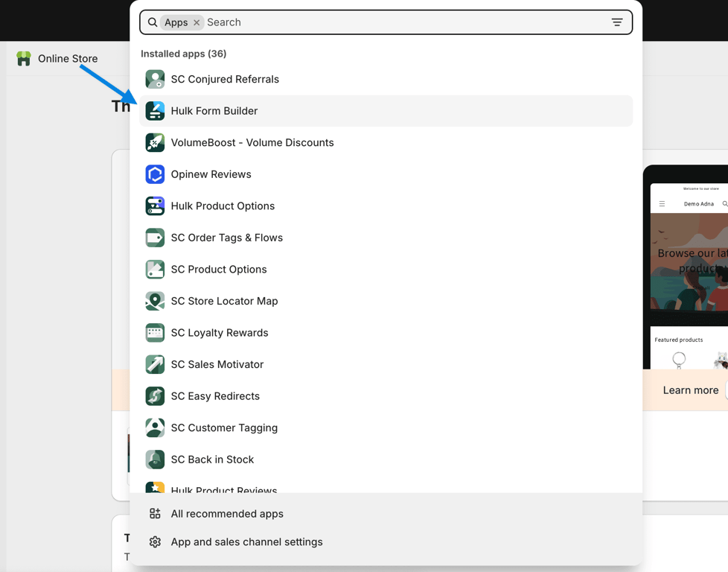Image resolution: width=728 pixels, height=572 pixels.
Task: Click the Opinew Reviews hexagon icon
Action: tap(155, 174)
